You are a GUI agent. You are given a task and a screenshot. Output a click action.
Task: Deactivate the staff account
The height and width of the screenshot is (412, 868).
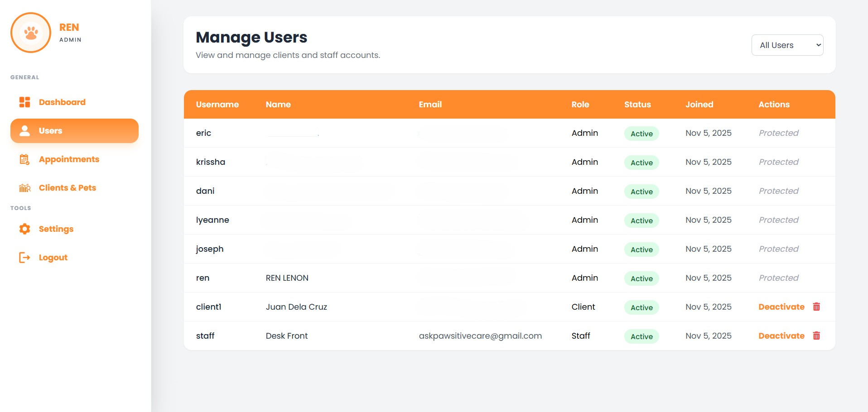(x=781, y=336)
